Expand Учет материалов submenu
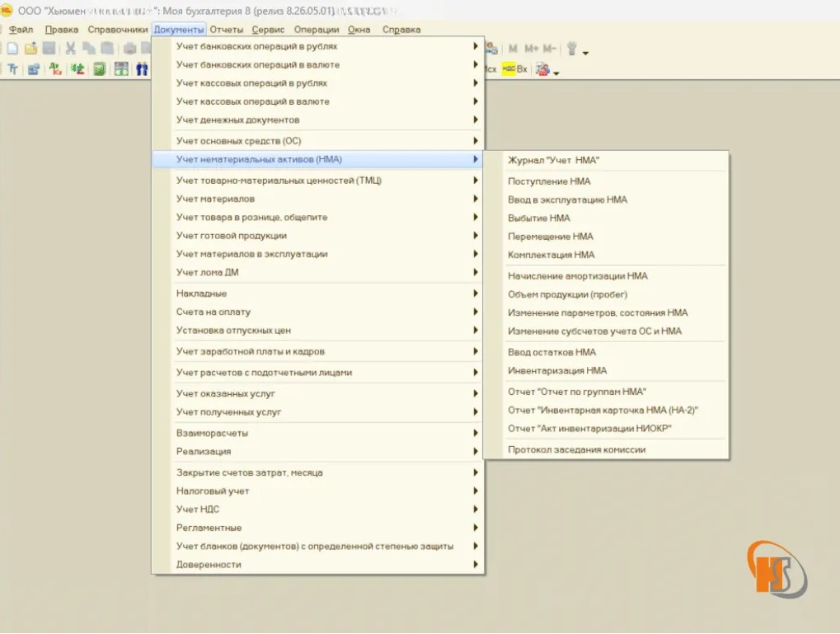Image resolution: width=840 pixels, height=634 pixels. pyautogui.click(x=318, y=199)
